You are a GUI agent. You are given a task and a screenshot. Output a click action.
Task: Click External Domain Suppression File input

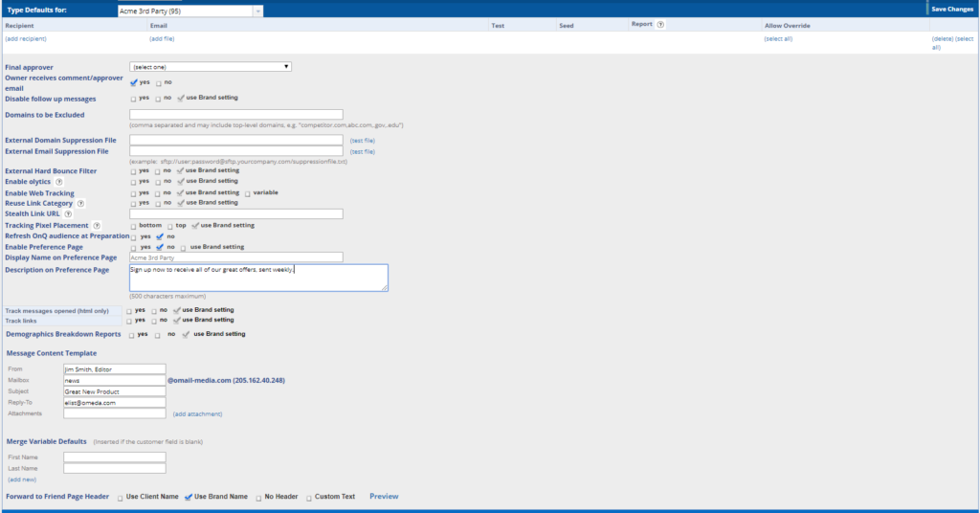[x=236, y=140]
